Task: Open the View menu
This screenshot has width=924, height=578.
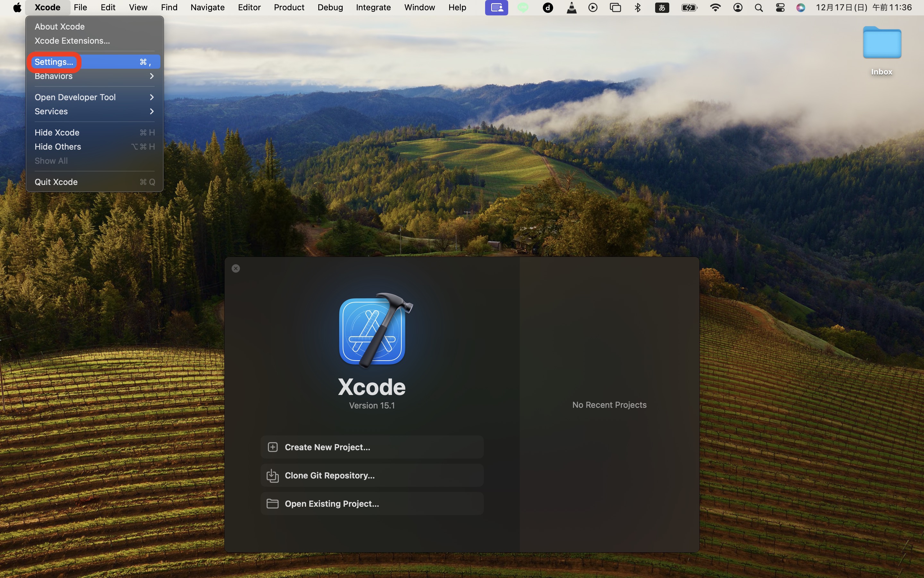Action: [138, 7]
